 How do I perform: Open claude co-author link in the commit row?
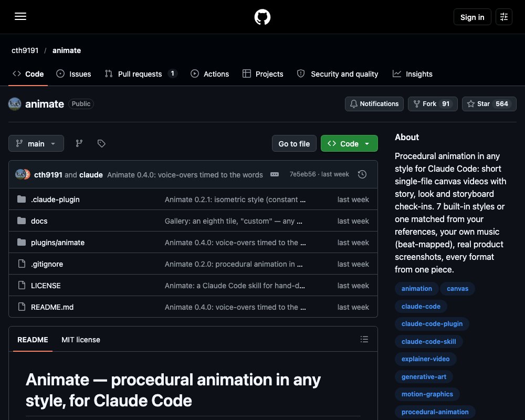91,175
